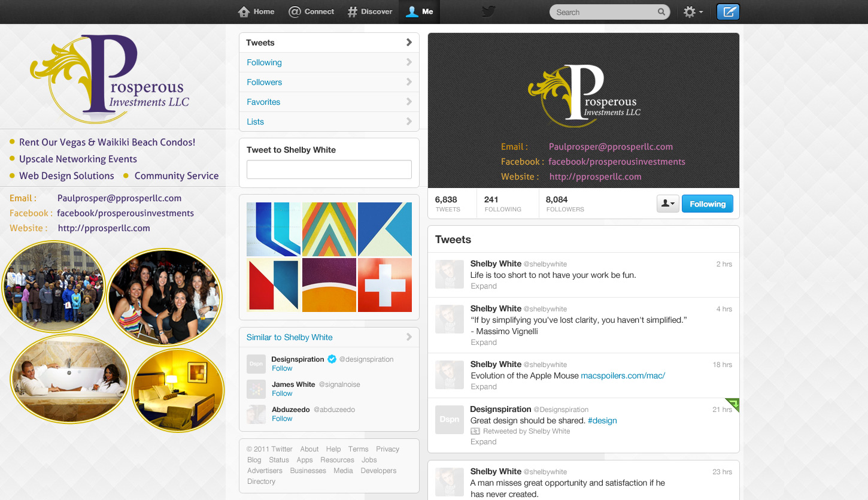Click the Swiss cross red thumbnail
Screen dimensions: 868x500
[384, 285]
